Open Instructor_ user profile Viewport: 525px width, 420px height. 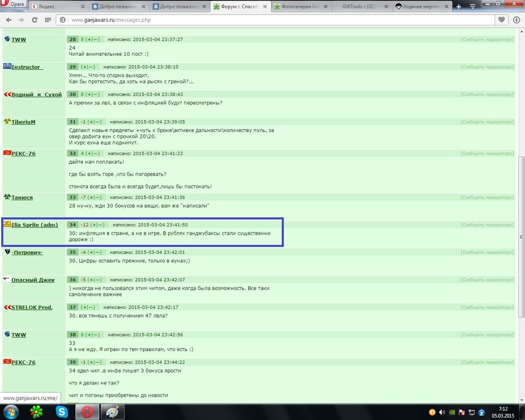click(27, 67)
